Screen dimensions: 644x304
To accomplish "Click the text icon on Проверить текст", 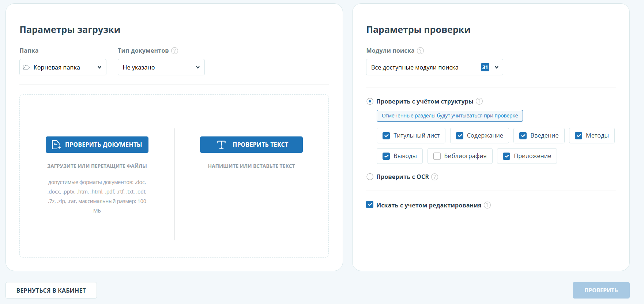I will click(x=221, y=145).
